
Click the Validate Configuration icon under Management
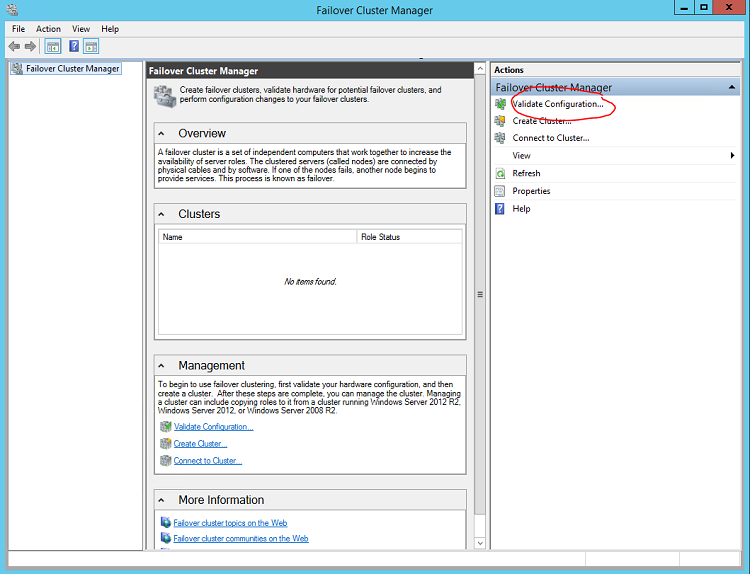[x=165, y=426]
